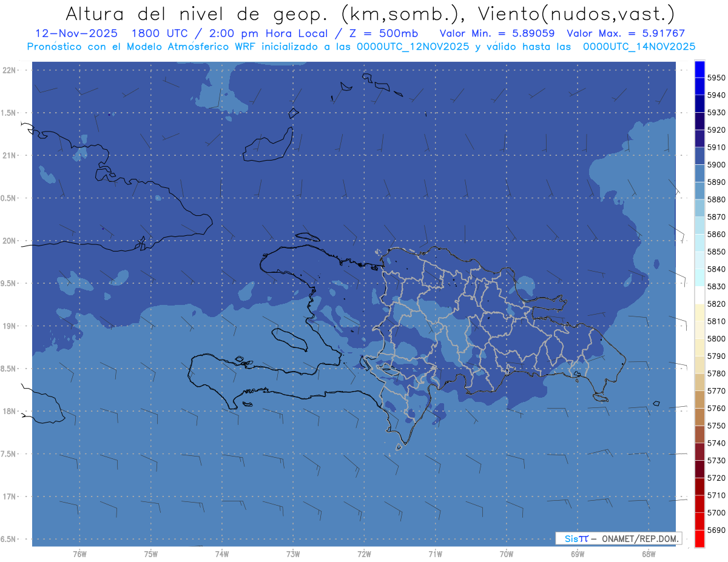Viewport: 728px width, 562px height.
Task: Click the 72W longitude label
Action: coord(364,555)
